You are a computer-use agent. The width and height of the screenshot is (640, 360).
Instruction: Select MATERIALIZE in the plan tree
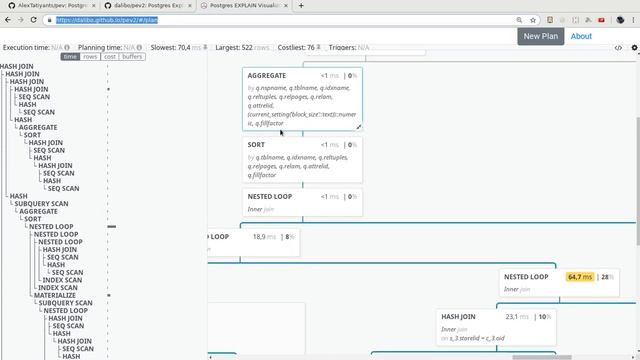pos(55,295)
